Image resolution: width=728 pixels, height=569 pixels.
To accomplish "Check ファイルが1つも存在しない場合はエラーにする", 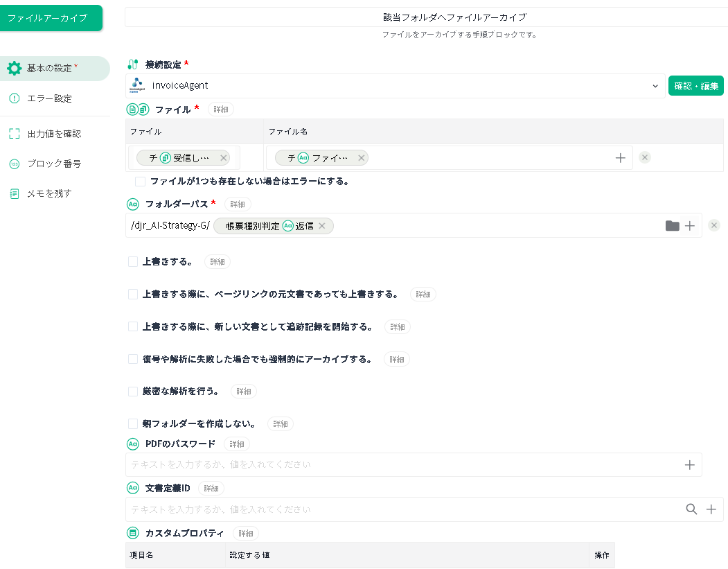I will click(x=141, y=182).
